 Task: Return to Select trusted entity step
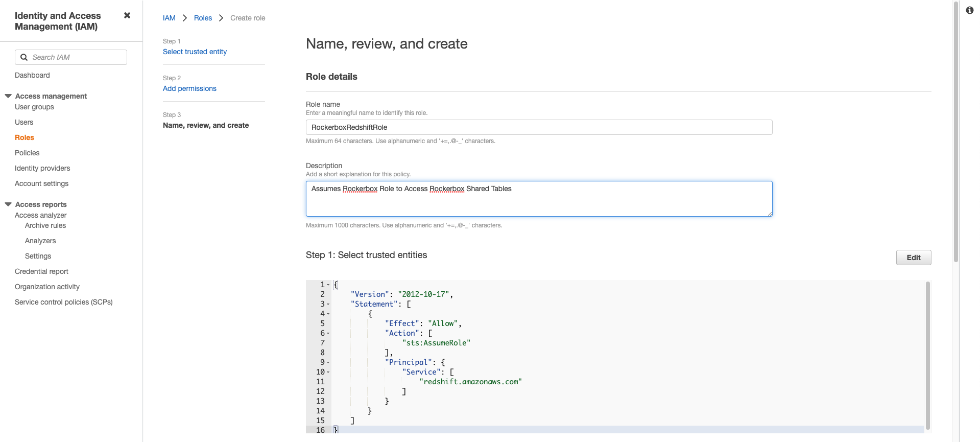click(195, 52)
